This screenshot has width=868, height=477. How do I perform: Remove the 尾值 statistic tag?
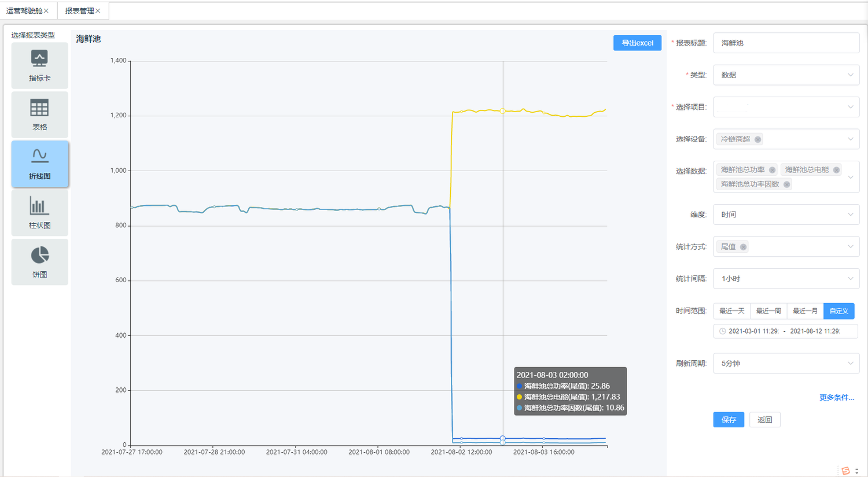click(743, 247)
